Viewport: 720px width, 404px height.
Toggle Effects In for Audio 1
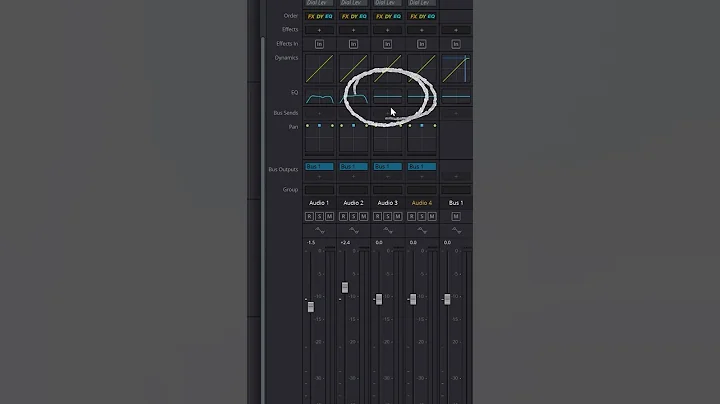pyautogui.click(x=319, y=44)
